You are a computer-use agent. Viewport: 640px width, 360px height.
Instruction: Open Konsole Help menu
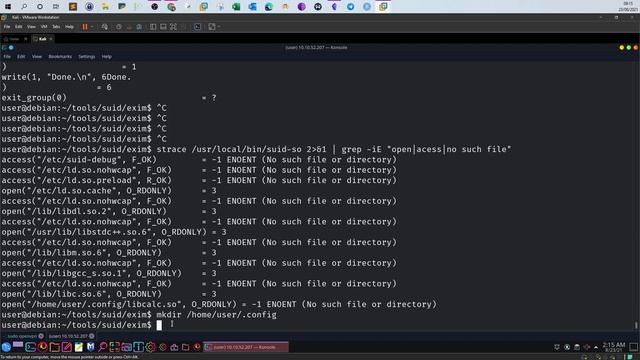pyautogui.click(x=107, y=57)
